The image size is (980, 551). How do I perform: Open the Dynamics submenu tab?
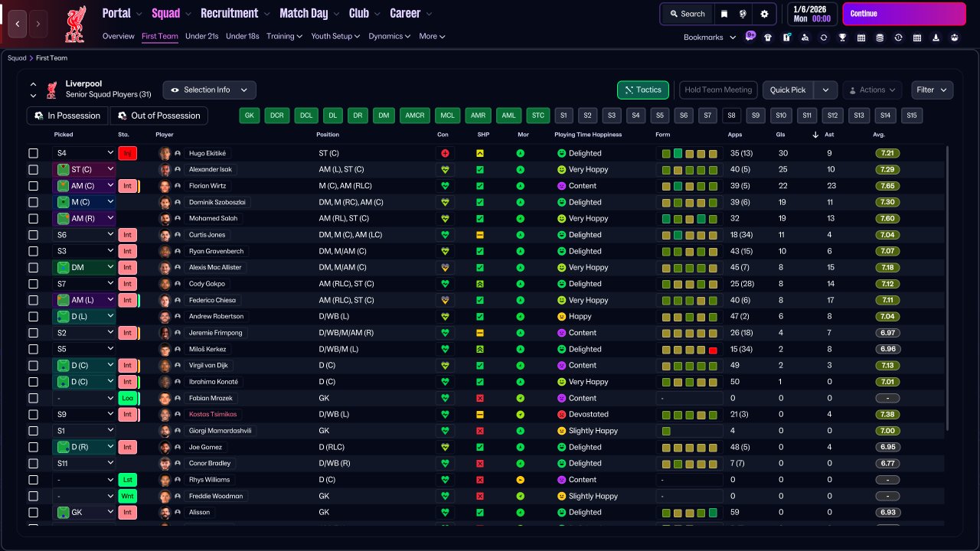point(390,36)
